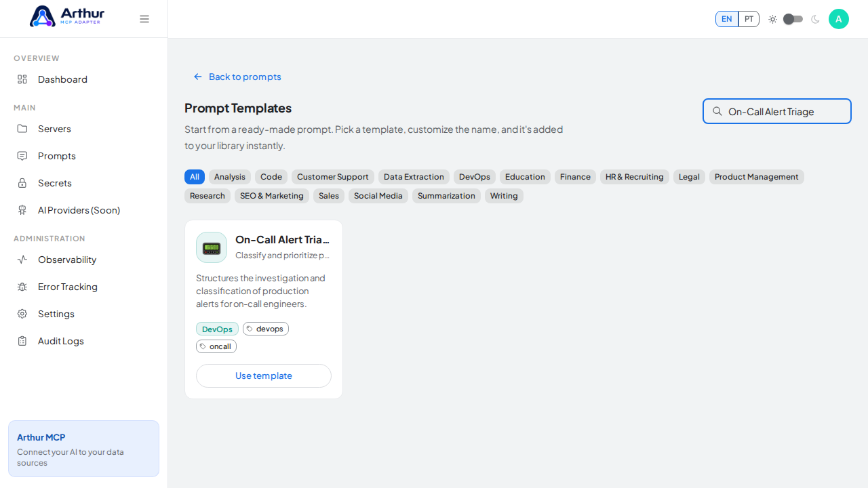Filter templates by Education
The width and height of the screenshot is (868, 488).
point(525,177)
